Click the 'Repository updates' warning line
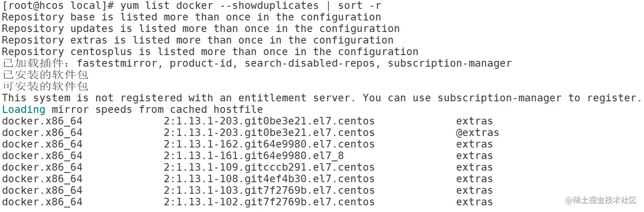 click(200, 29)
